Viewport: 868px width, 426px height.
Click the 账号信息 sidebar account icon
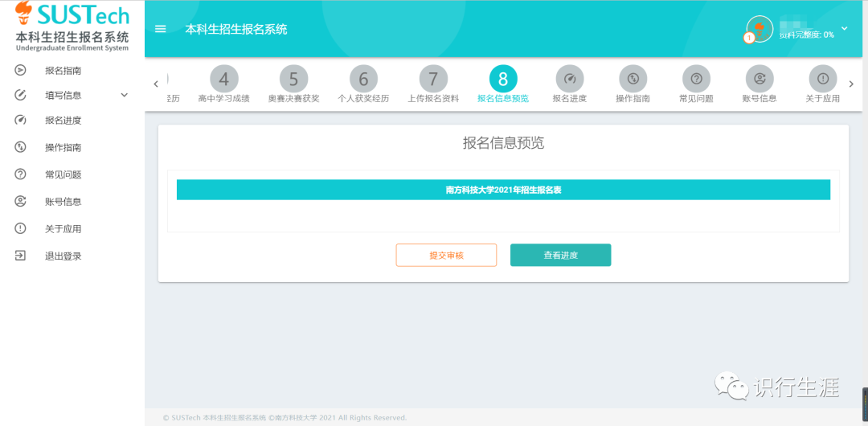[20, 202]
